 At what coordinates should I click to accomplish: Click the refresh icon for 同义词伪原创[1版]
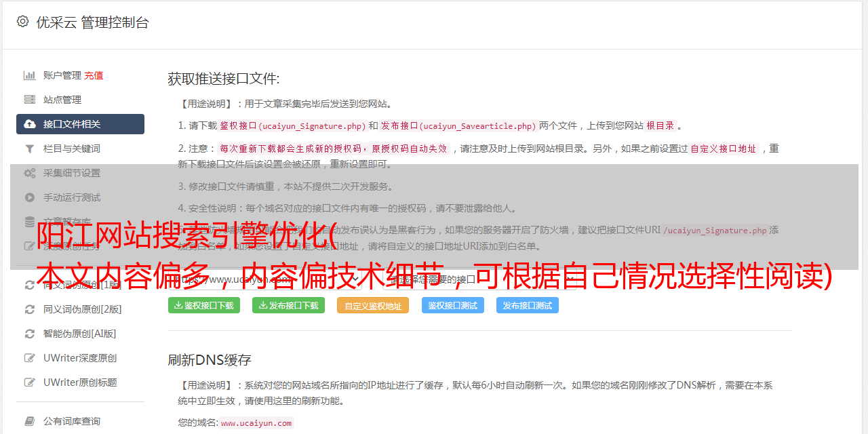point(30,285)
